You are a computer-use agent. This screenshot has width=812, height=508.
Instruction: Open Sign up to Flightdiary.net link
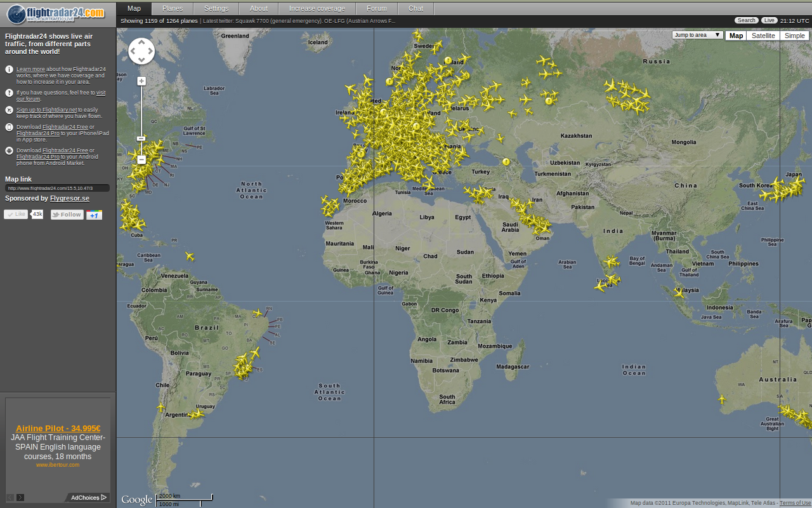tap(47, 110)
